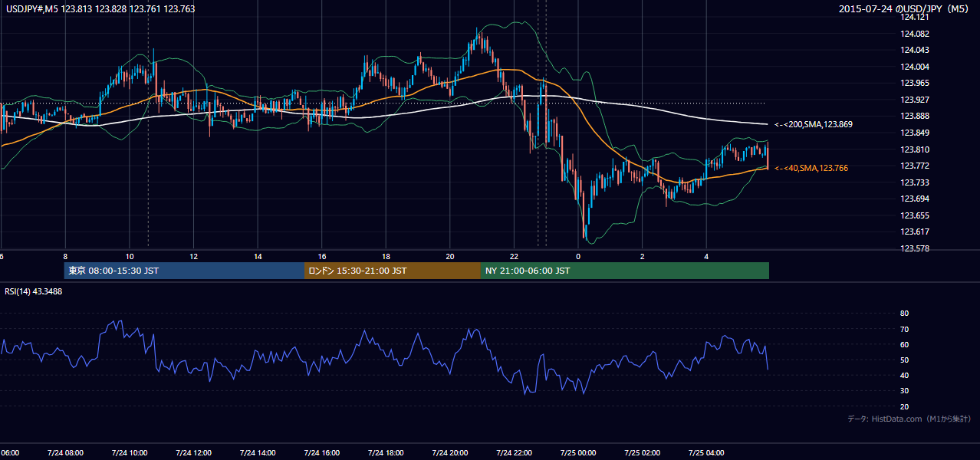Click the 40 SMA 123.766 label
The width and height of the screenshot is (980, 460).
pyautogui.click(x=811, y=168)
